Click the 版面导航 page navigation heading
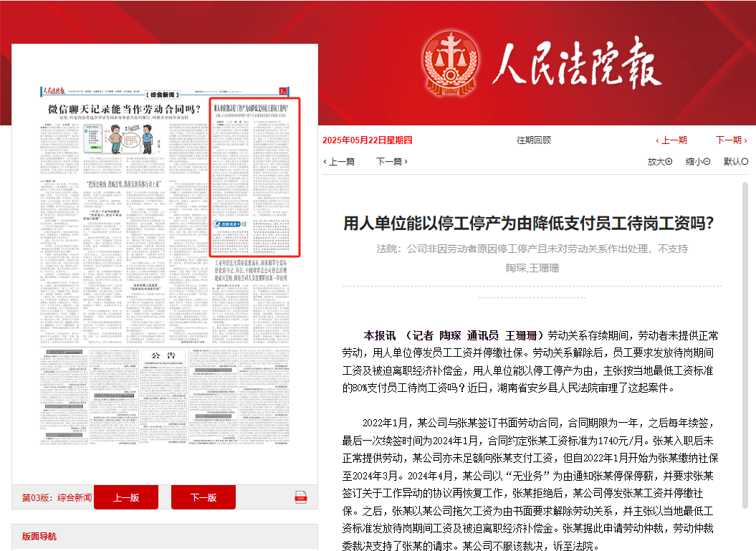756x551 pixels. click(39, 537)
